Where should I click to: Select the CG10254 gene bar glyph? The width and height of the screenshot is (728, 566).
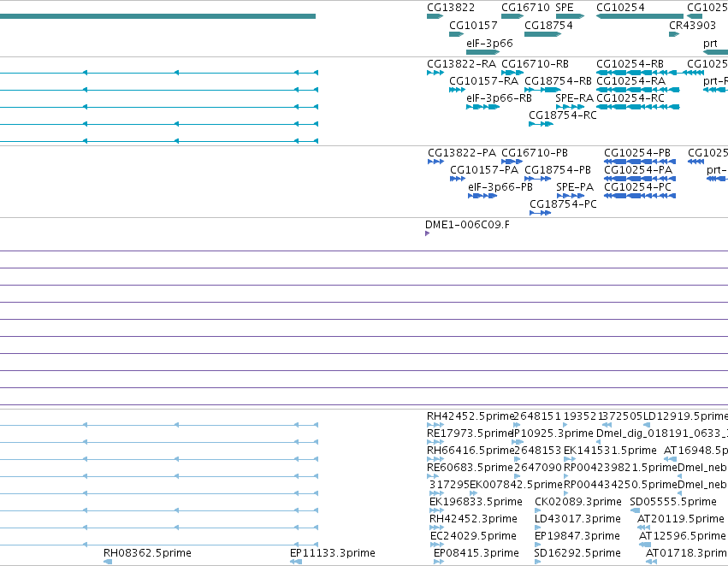click(640, 16)
